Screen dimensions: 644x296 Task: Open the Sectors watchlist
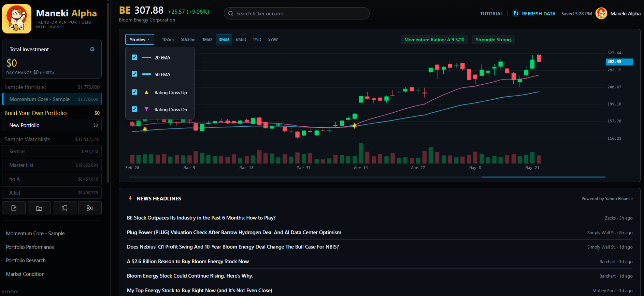coord(52,152)
